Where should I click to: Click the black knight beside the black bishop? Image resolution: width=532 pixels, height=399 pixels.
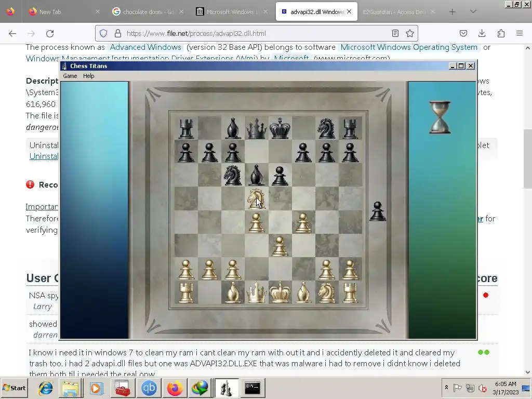pos(233,175)
